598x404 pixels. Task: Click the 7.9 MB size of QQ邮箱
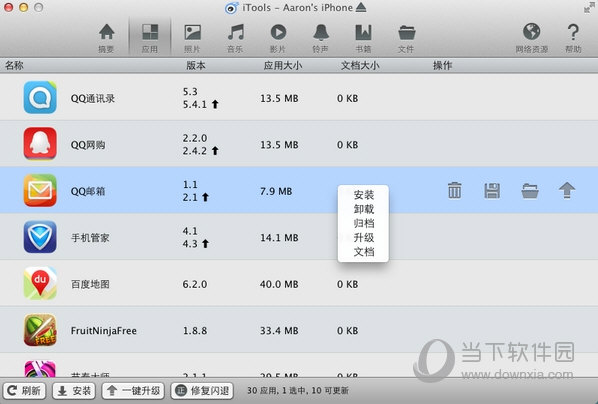(276, 191)
